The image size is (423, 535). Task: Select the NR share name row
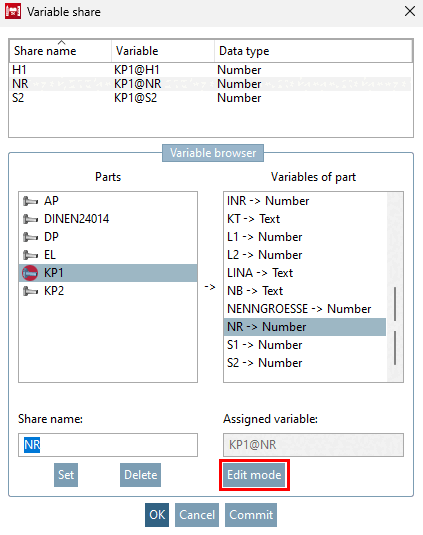(210, 84)
